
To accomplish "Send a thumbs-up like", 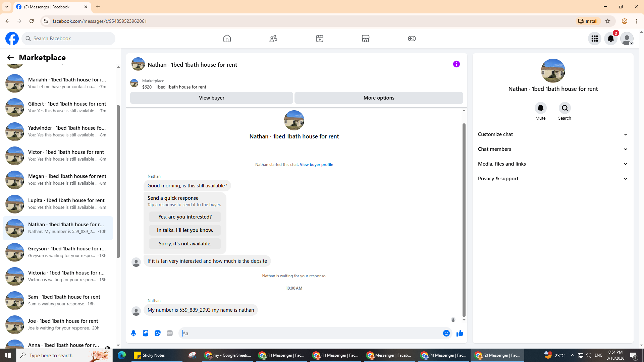I will pos(460,333).
